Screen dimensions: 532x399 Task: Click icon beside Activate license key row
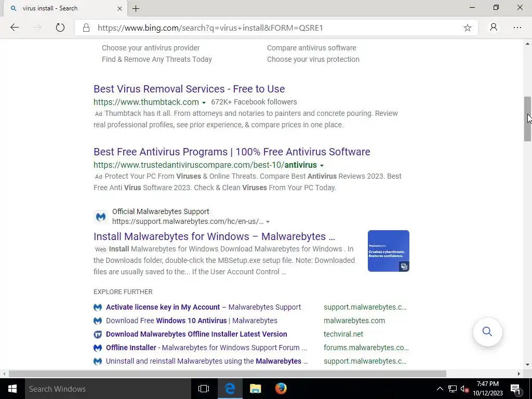coord(98,307)
